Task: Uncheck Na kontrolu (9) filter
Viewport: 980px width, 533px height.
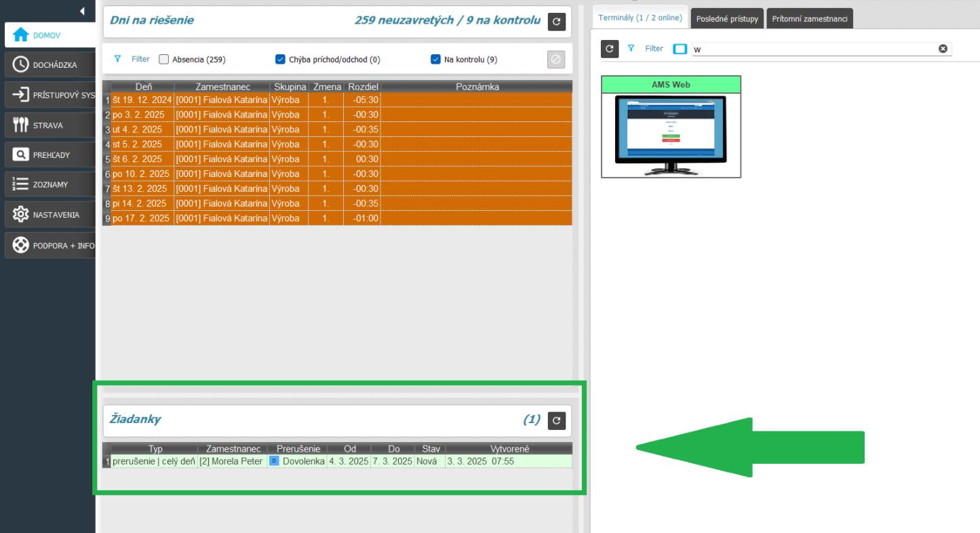Action: tap(435, 60)
